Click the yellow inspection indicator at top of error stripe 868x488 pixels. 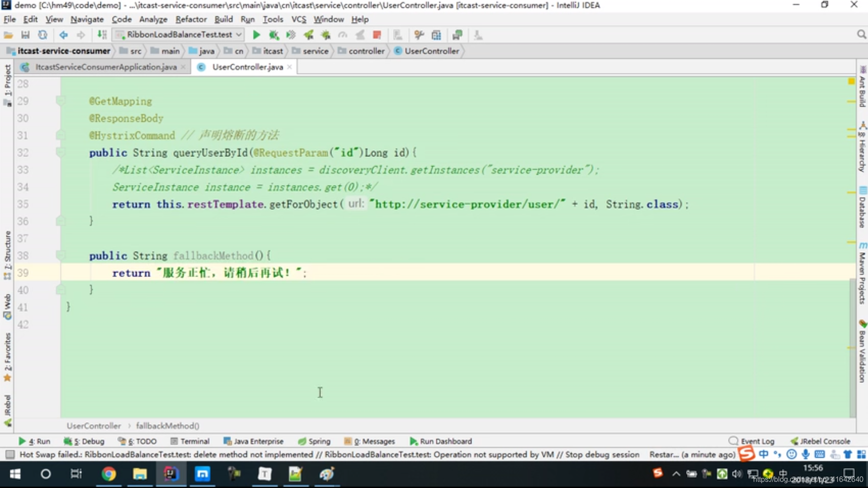coord(851,81)
